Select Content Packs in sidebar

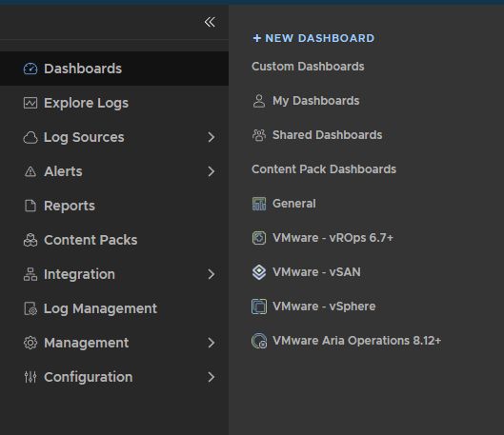click(x=114, y=240)
